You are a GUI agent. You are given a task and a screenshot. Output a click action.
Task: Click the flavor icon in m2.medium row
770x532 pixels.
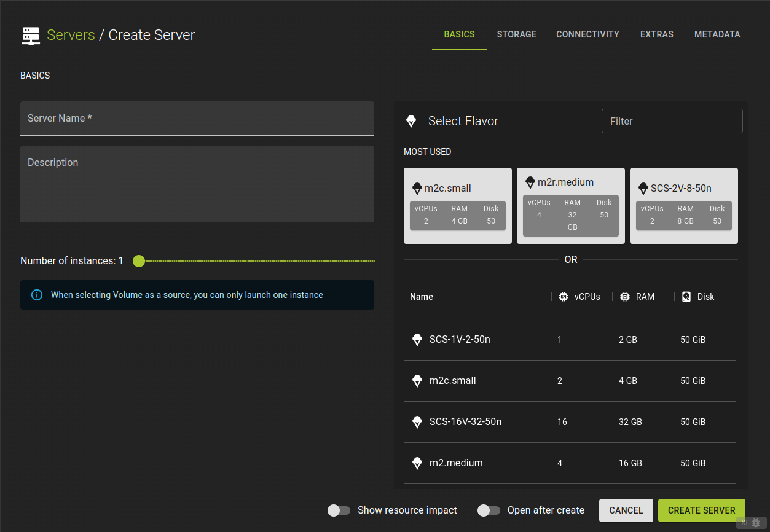[417, 463]
